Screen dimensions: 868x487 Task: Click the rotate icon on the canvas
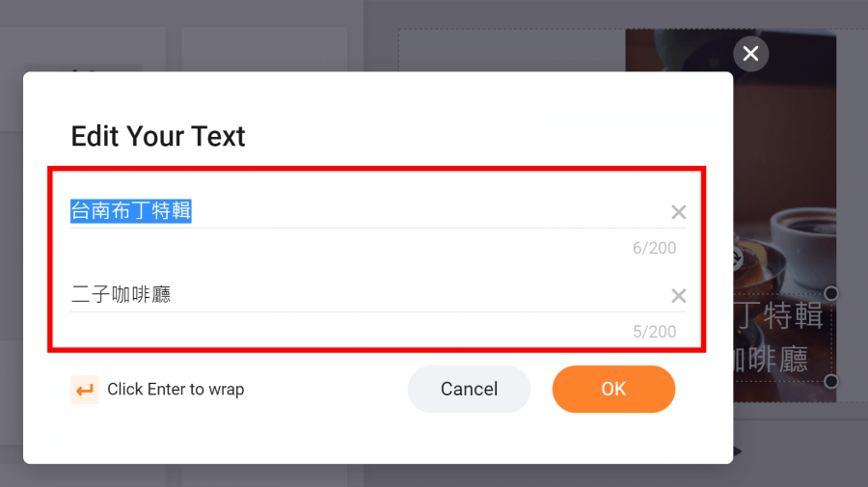(738, 257)
